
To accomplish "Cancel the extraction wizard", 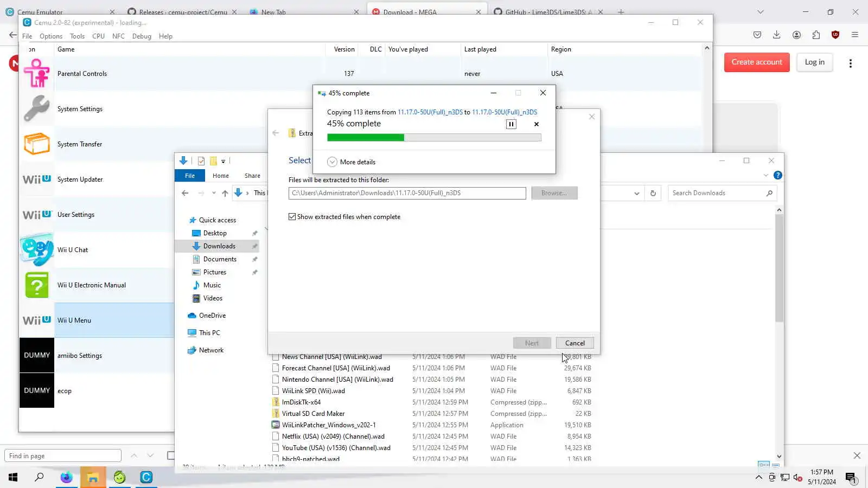I will [x=575, y=343].
